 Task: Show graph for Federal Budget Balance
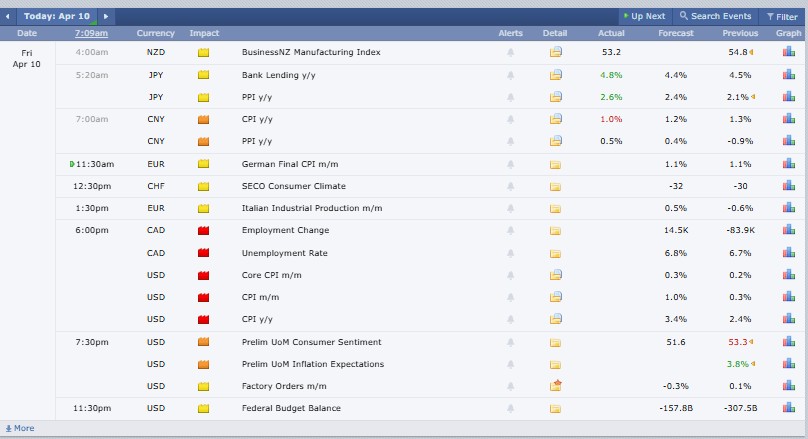pyautogui.click(x=788, y=408)
